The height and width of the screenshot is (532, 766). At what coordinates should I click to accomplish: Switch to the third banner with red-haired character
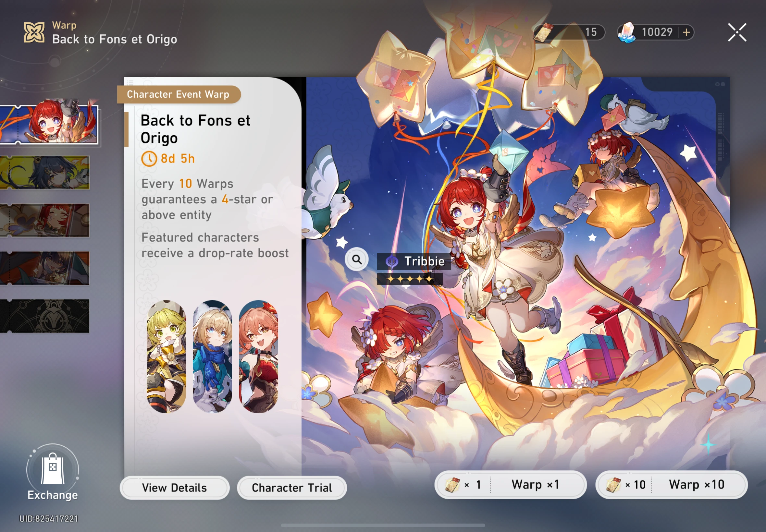(45, 220)
